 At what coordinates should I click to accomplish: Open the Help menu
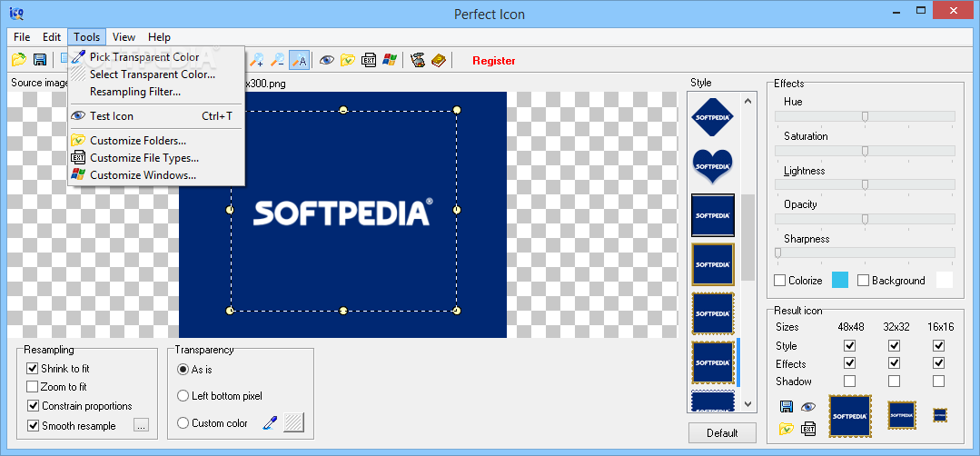coord(159,37)
